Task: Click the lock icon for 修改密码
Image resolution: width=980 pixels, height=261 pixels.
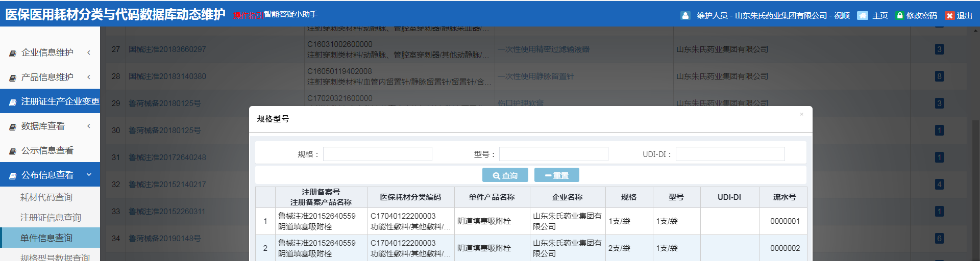Action: pos(900,16)
